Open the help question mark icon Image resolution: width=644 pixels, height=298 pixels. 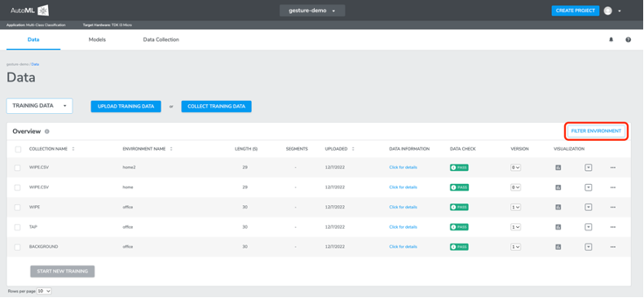[x=629, y=40]
